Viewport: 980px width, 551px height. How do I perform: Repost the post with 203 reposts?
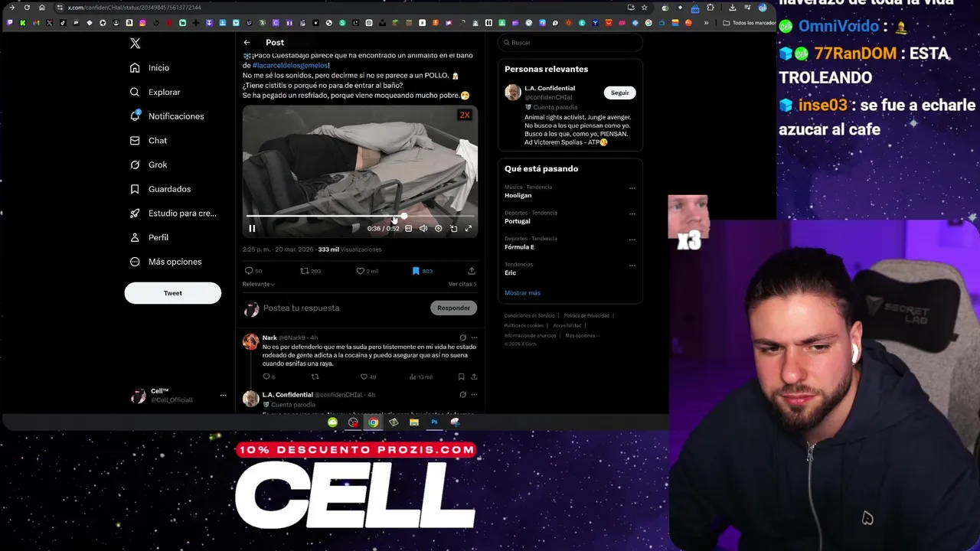310,271
